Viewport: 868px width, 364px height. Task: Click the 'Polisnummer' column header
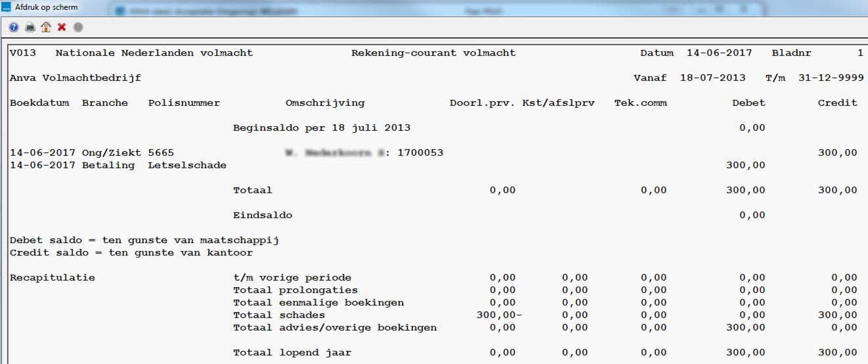(x=184, y=102)
